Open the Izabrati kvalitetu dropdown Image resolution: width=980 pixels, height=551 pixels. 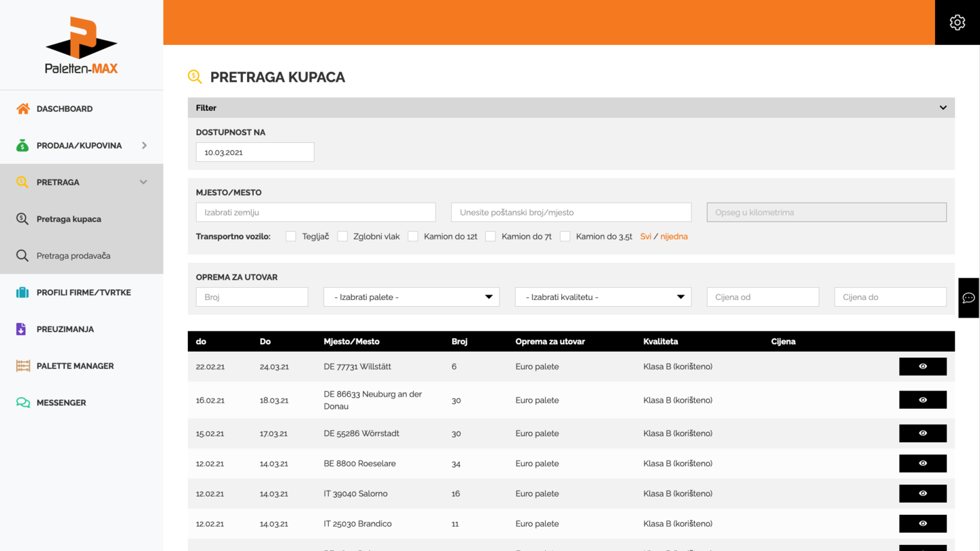tap(603, 297)
